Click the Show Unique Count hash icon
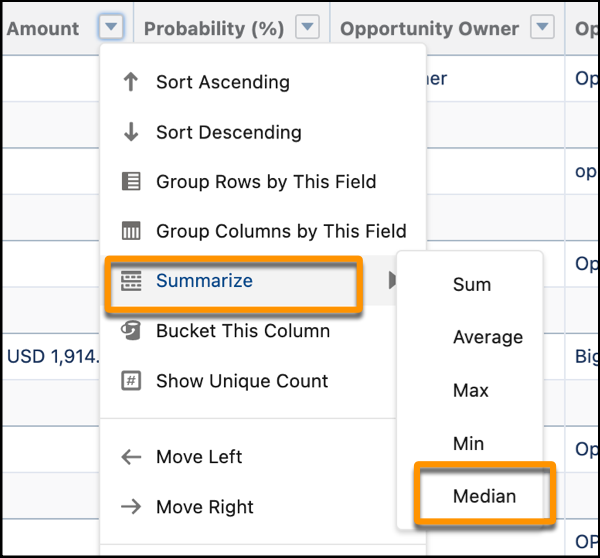Screen dimensions: 600x558 tap(131, 381)
